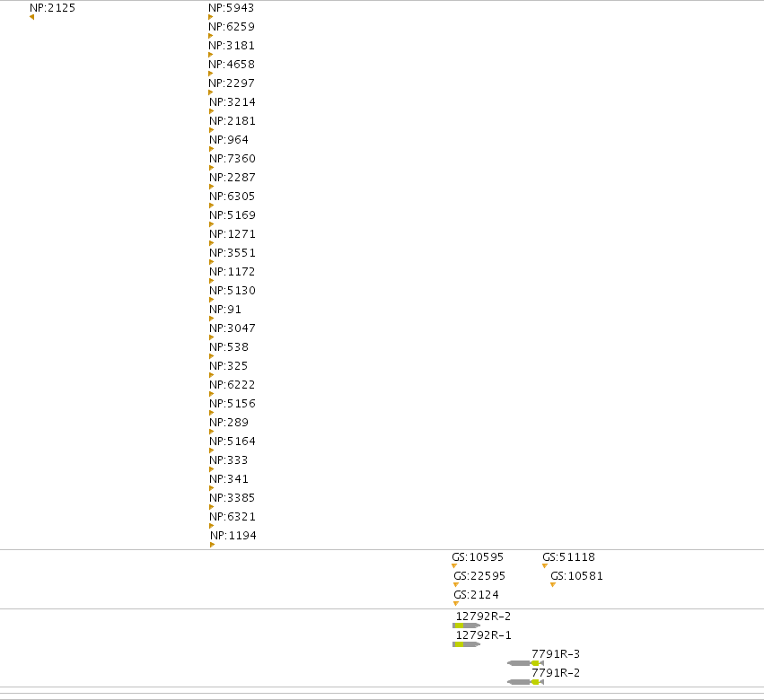Image resolution: width=764 pixels, height=700 pixels.
Task: Click the NP:91 label
Action: (x=225, y=310)
